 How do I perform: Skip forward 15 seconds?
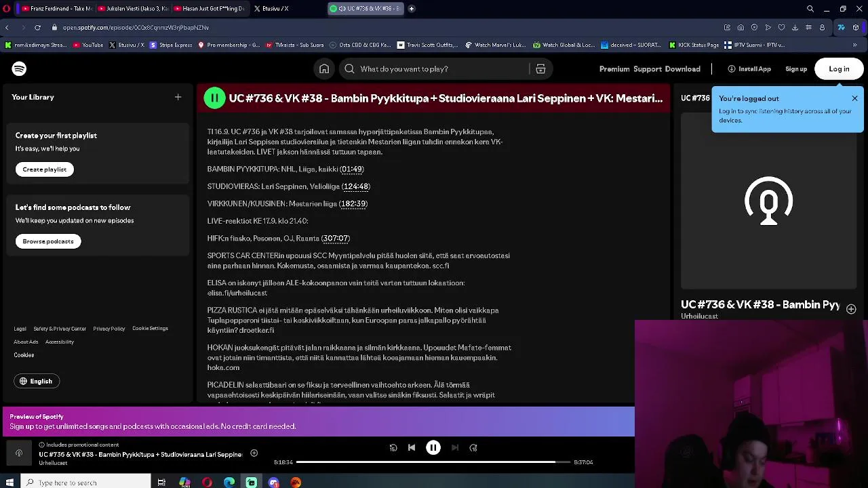pyautogui.click(x=473, y=447)
